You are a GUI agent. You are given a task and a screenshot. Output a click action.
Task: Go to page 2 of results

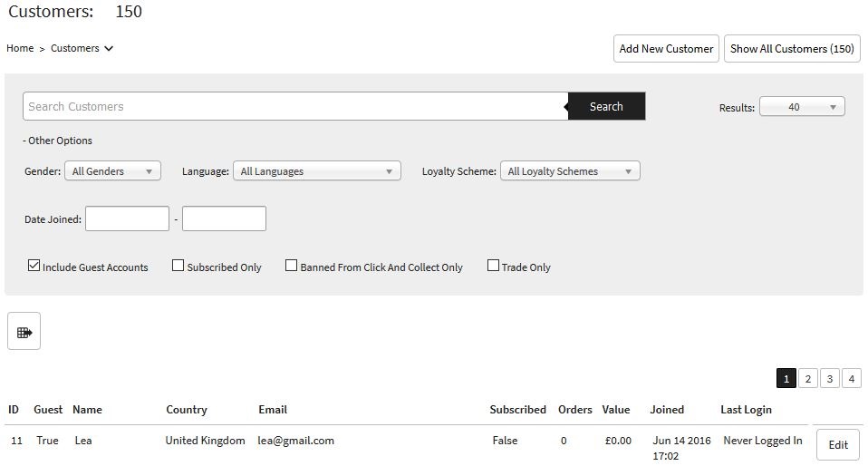[808, 378]
